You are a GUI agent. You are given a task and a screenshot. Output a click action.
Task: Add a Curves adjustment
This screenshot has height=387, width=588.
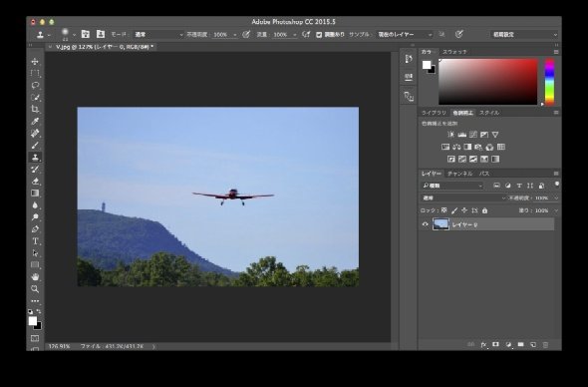473,135
